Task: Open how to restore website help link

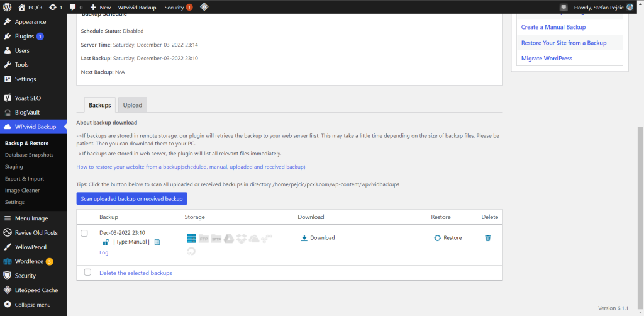Action: pyautogui.click(x=191, y=167)
